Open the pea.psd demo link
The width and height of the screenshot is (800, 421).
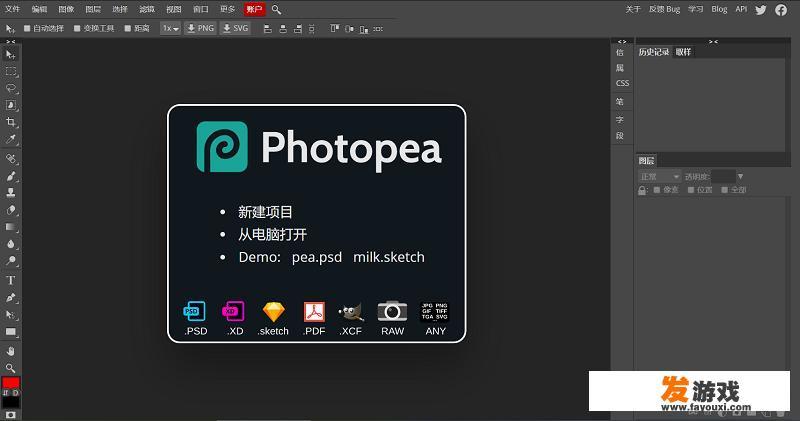[317, 257]
